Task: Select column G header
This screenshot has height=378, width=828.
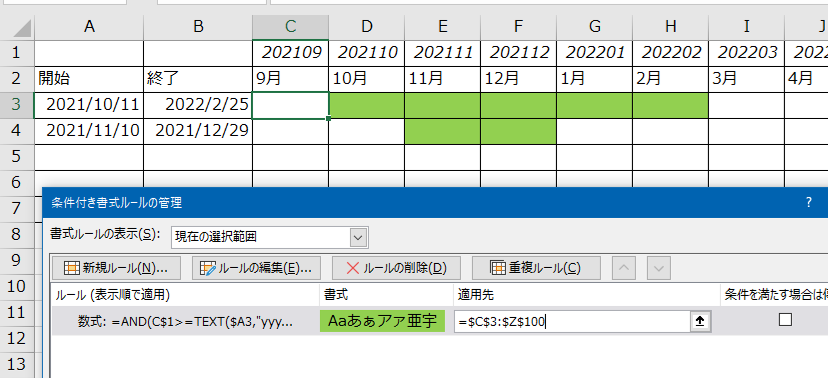Action: [595, 27]
